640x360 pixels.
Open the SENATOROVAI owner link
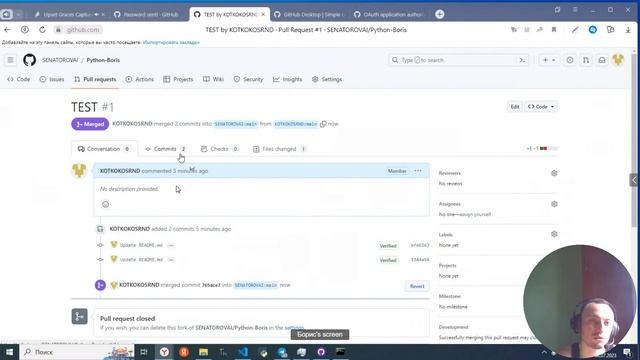coord(60,60)
